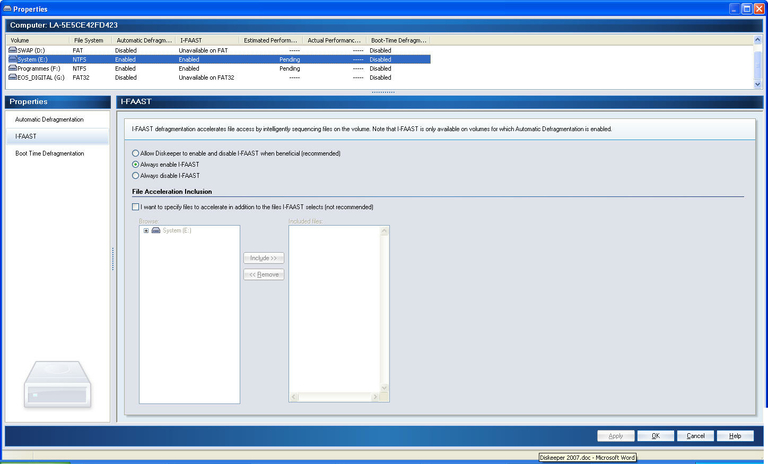This screenshot has height=464, width=768.
Task: Click volume list scroll up arrow
Action: click(x=757, y=40)
